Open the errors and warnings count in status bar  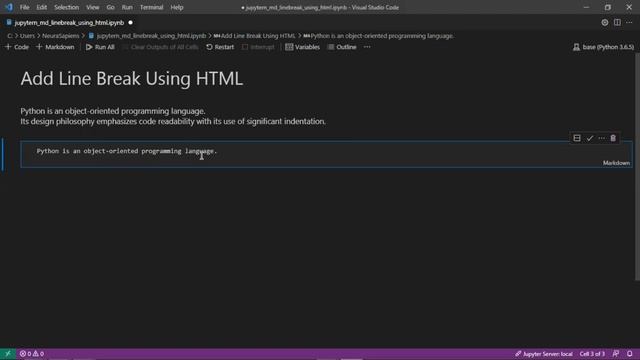(x=32, y=354)
